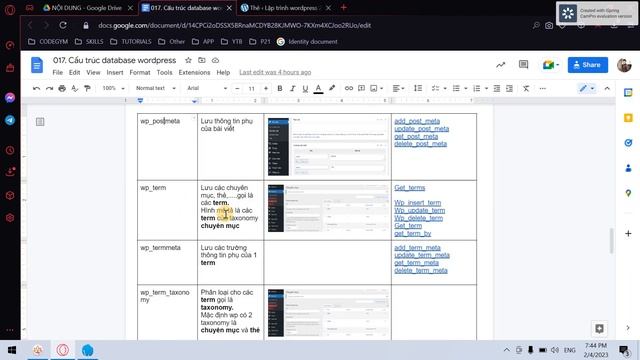This screenshot has height=360, width=640.
Task: Open the checklist dropdown arrow
Action: click(445, 88)
